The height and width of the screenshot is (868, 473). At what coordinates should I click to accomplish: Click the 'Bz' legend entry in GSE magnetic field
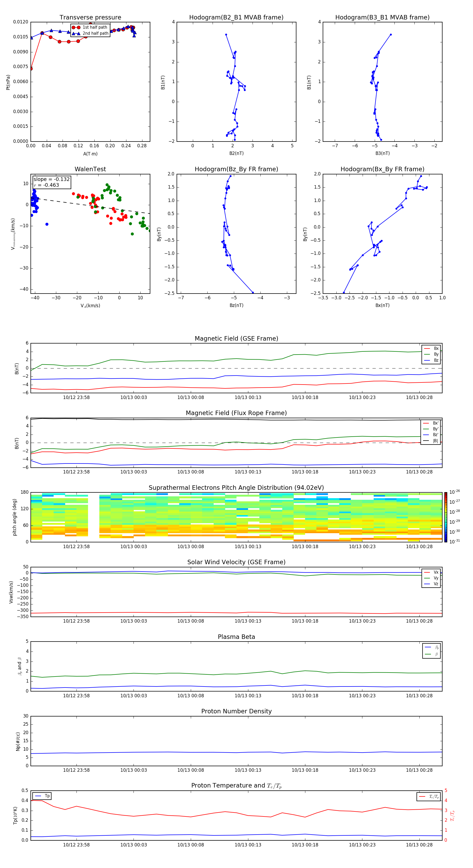pos(431,361)
